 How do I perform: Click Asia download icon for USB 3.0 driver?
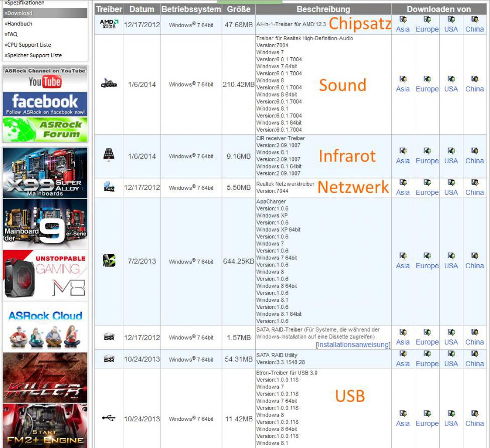403,413
